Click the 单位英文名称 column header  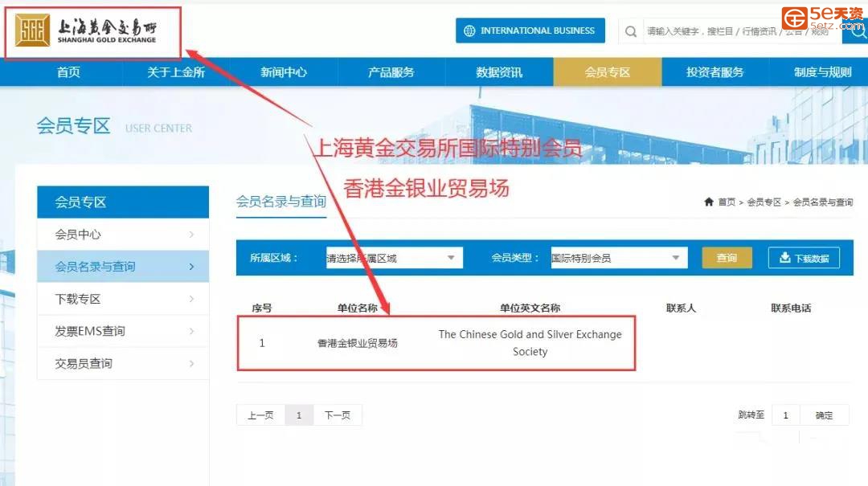[x=530, y=308]
